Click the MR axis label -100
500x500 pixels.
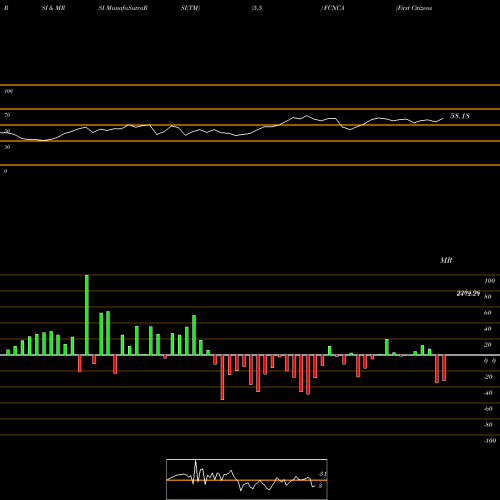click(x=490, y=441)
